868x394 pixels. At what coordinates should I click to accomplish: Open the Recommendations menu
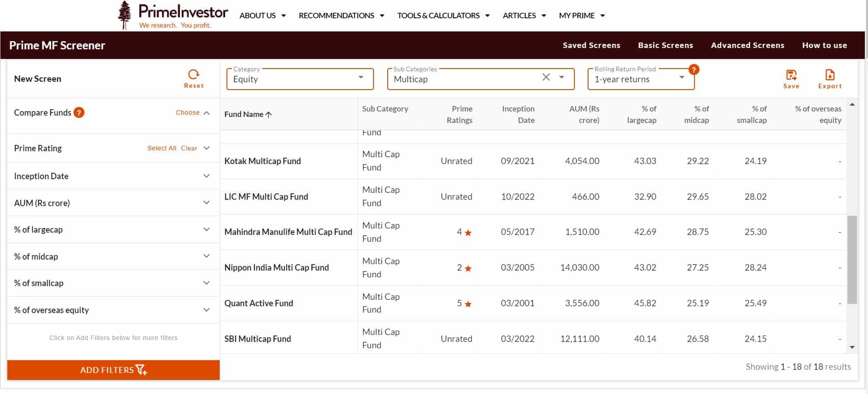pos(341,16)
